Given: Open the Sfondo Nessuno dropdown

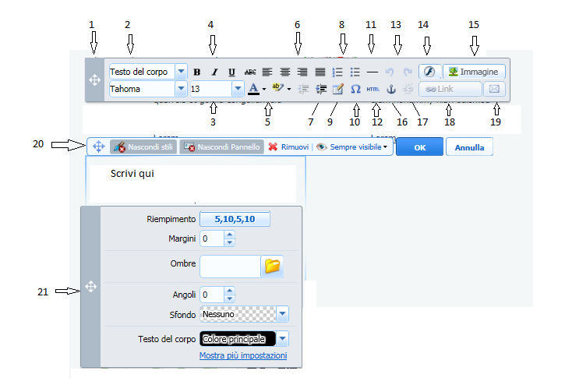Looking at the screenshot, I should point(282,314).
